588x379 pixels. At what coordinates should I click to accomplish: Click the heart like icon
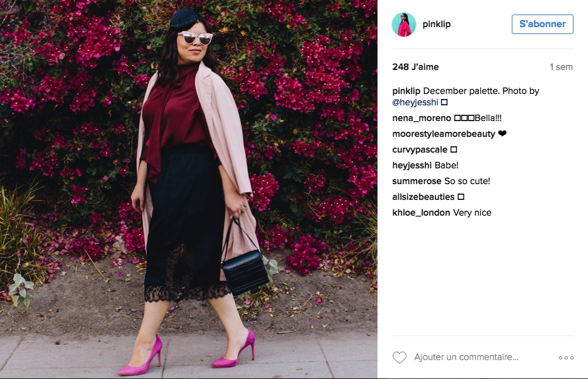[x=400, y=357]
